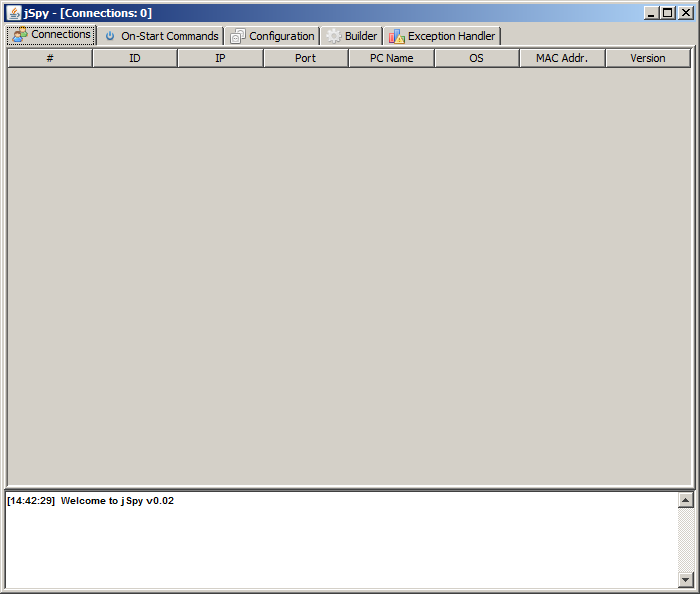
Task: Minimize the jSpy window
Action: tap(651, 13)
